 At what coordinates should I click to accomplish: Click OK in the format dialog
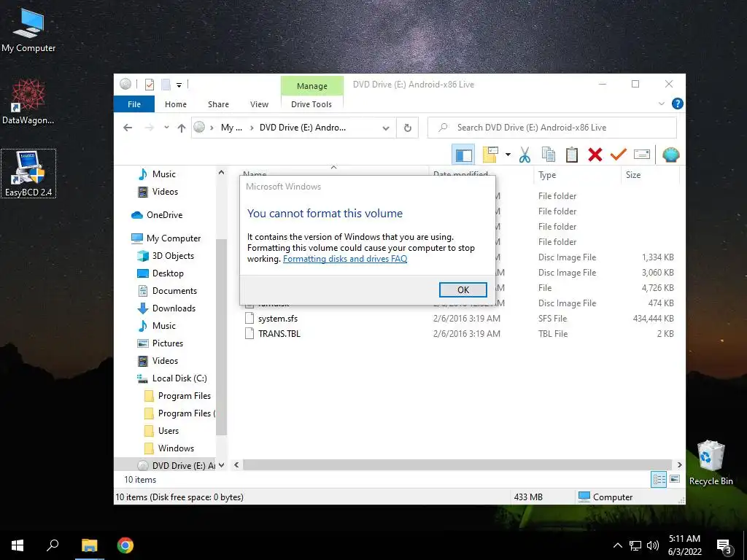coord(463,289)
